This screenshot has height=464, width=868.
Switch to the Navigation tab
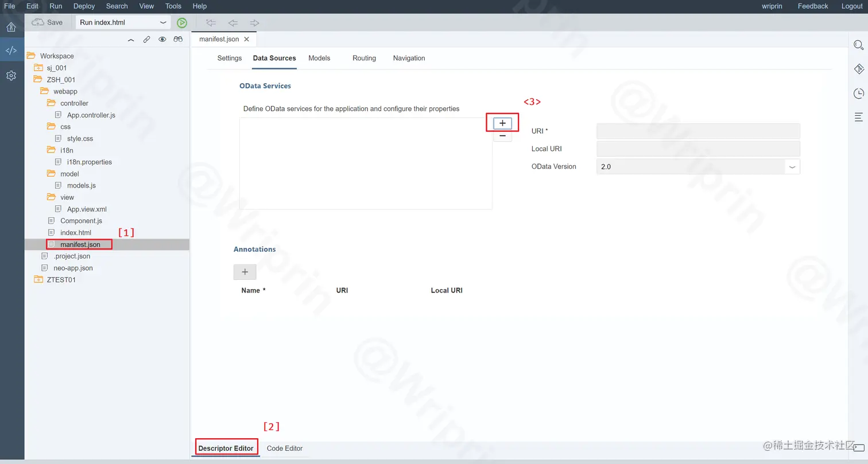(x=409, y=58)
